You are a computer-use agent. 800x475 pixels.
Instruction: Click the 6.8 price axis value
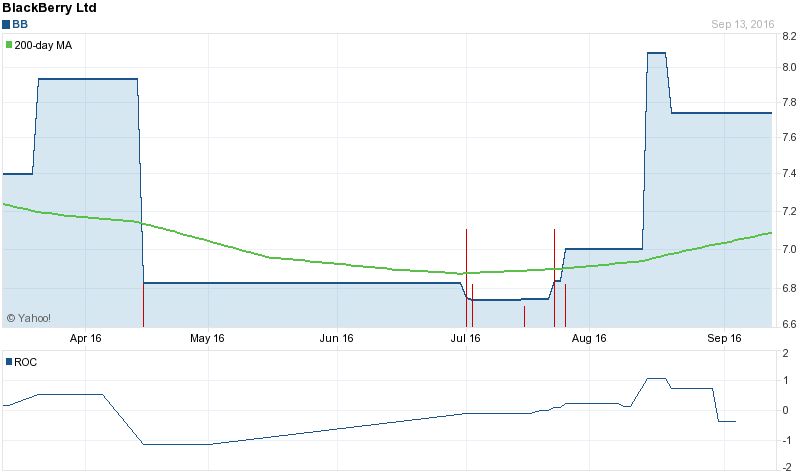coord(789,288)
